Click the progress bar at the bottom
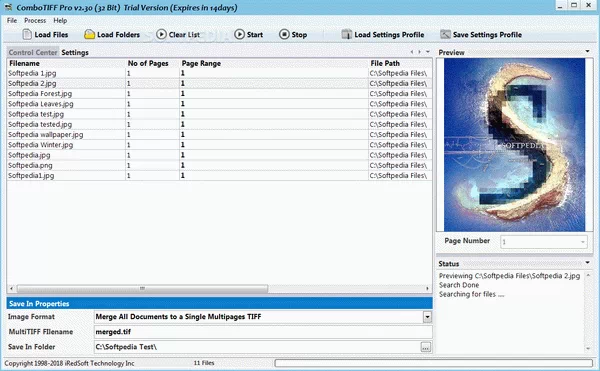 click(x=434, y=363)
